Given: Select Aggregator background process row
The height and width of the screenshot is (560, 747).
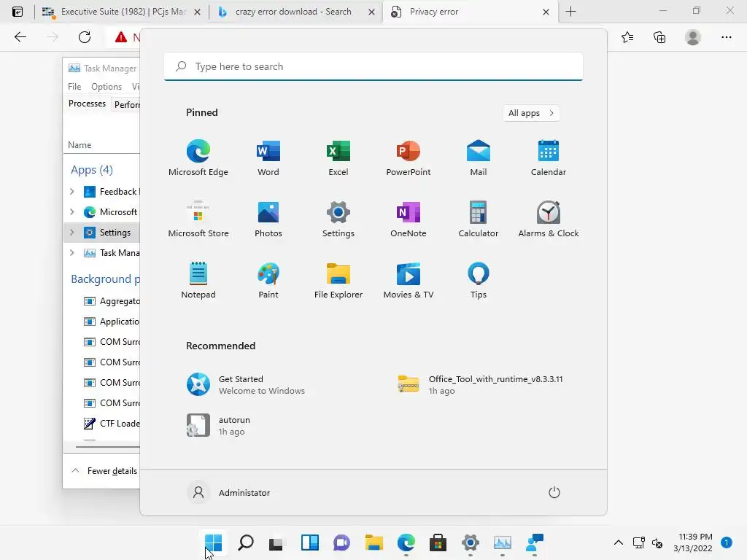Looking at the screenshot, I should 102,301.
